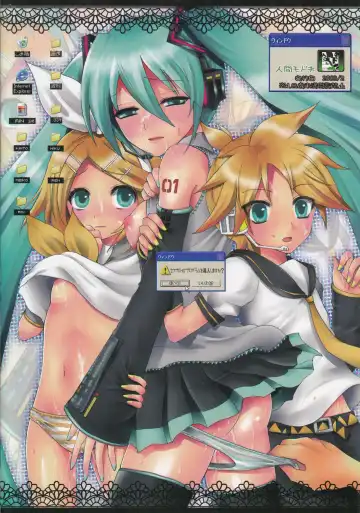Viewport: 360px width, 513px height.
Task: Click the 人間モドキ text in the top-right window
Action: pyautogui.click(x=296, y=69)
